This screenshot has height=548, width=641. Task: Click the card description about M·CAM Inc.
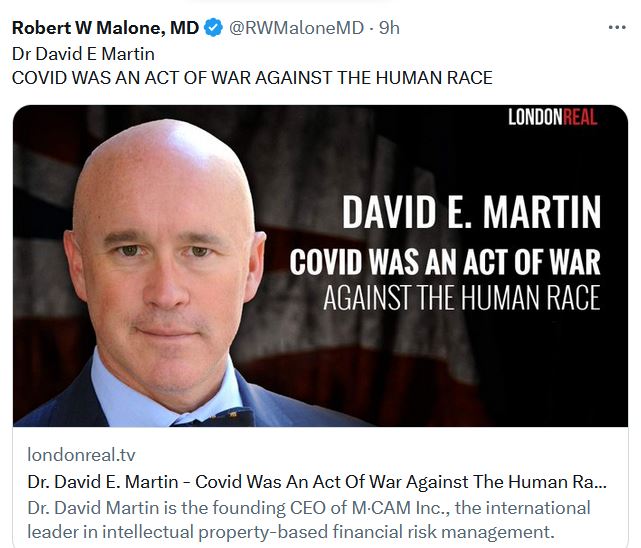pos(309,520)
